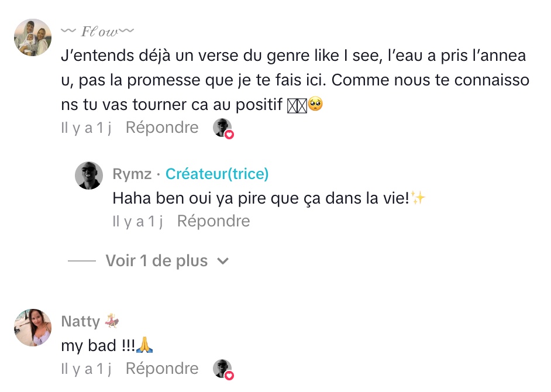Open Rymz's profile avatar
The width and height of the screenshot is (551, 392).
point(89,175)
